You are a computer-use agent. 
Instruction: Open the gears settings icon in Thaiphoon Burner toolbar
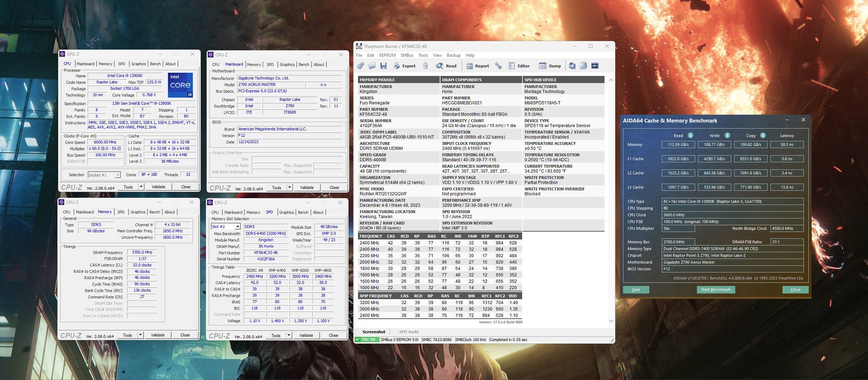click(360, 66)
